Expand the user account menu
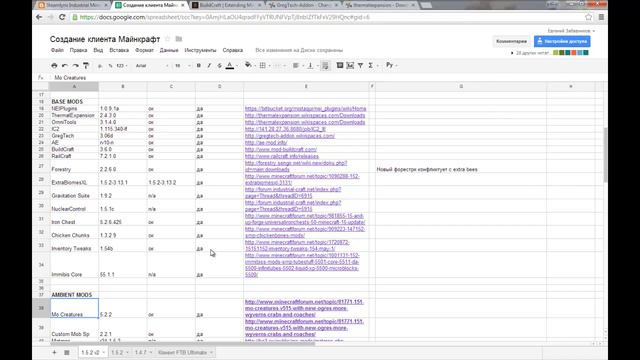The image size is (640, 360). (593, 31)
